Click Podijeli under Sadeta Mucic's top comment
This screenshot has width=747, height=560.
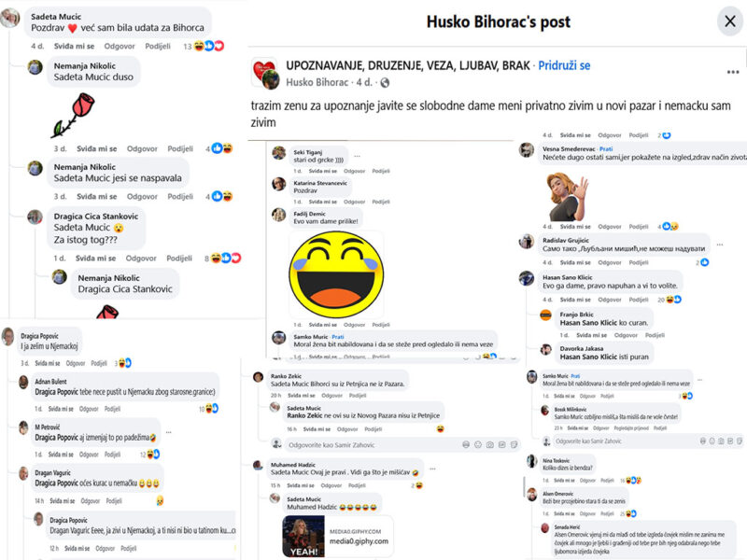pos(158,46)
